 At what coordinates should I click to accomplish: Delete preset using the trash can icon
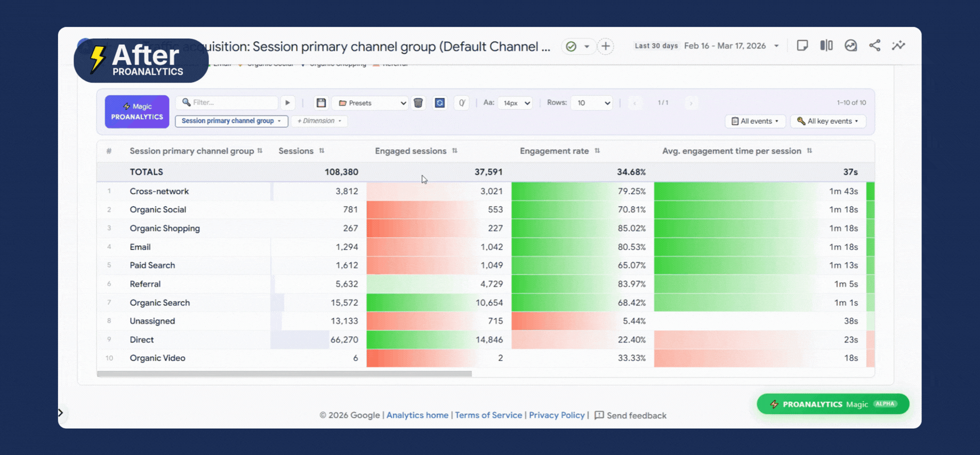419,103
